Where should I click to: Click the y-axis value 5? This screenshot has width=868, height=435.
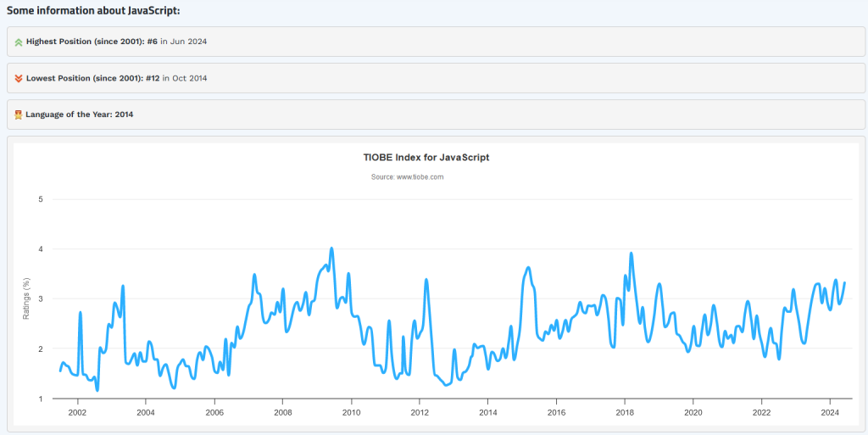[x=41, y=199]
